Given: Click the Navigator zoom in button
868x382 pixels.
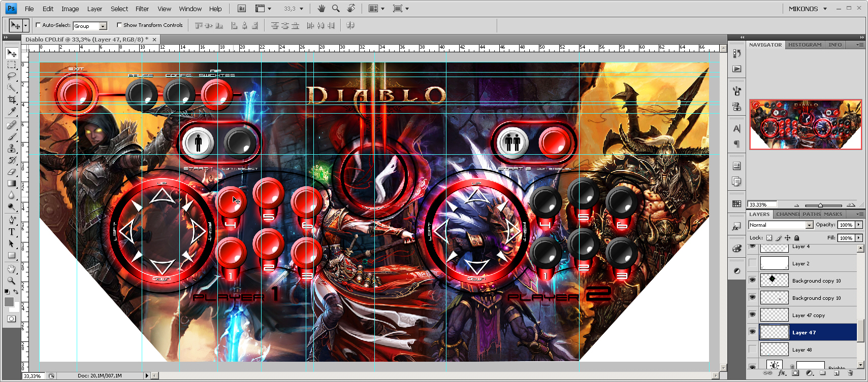Looking at the screenshot, I should click(850, 205).
